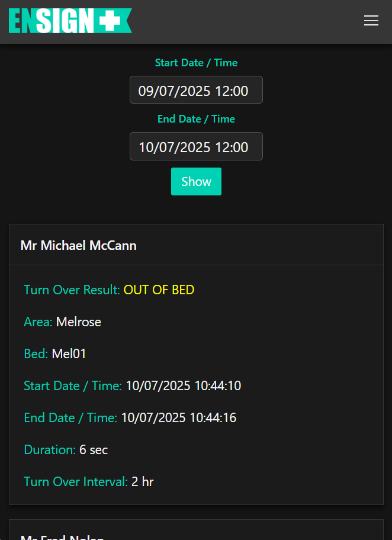Image resolution: width=392 pixels, height=540 pixels.
Task: Click the 10/07/2025 10:44:16 end timestamp
Action: (178, 418)
